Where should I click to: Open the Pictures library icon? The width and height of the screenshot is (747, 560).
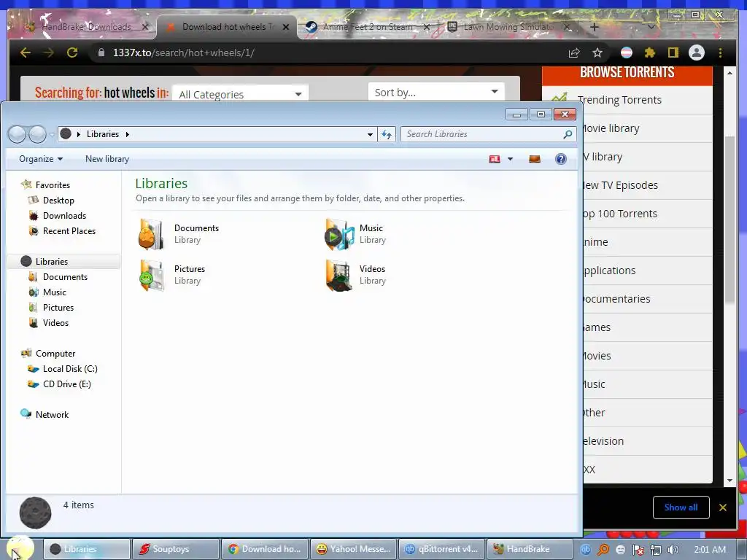click(151, 275)
